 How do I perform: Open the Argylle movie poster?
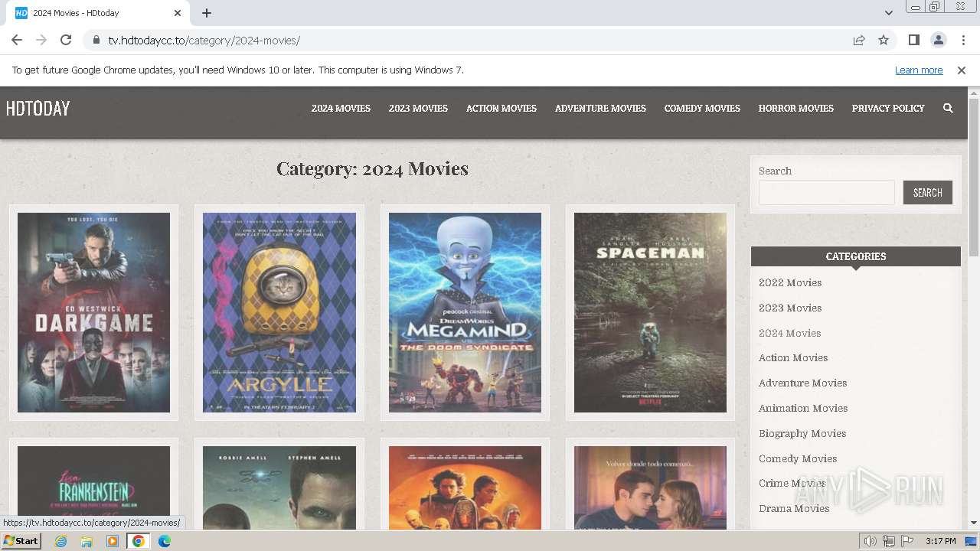point(279,312)
